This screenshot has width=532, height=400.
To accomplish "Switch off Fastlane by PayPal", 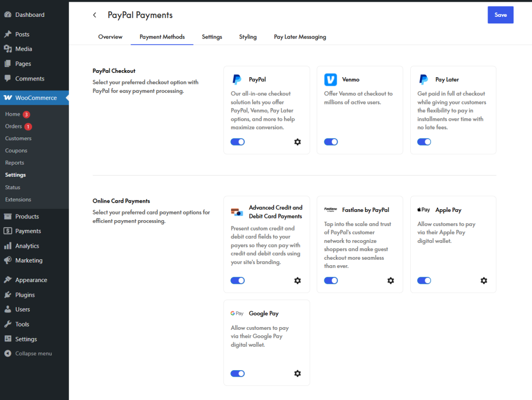I will tap(331, 280).
